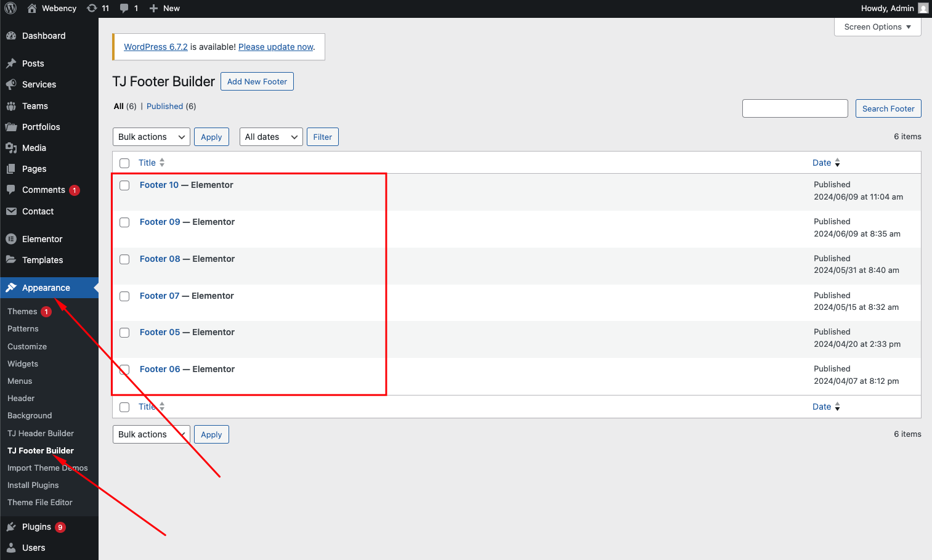Image resolution: width=932 pixels, height=560 pixels.
Task: Check the Footer 09 row checkbox
Action: click(x=124, y=222)
